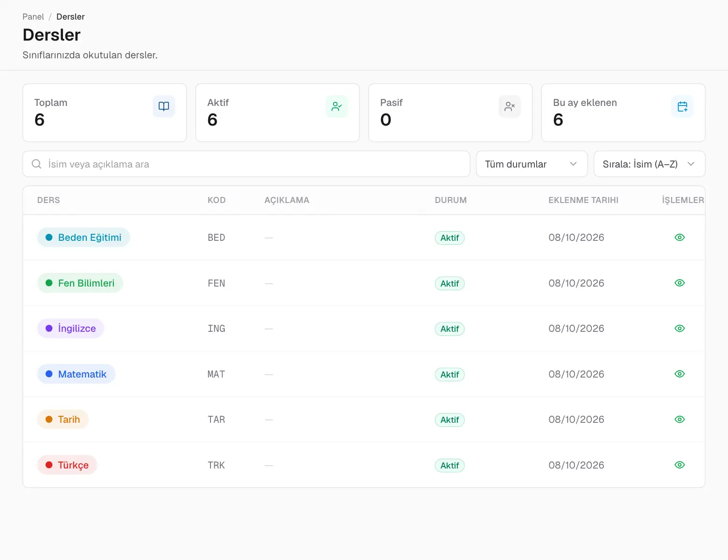
Task: Expand the Sırala: İsim (A–Z) sort dropdown
Action: click(x=649, y=164)
